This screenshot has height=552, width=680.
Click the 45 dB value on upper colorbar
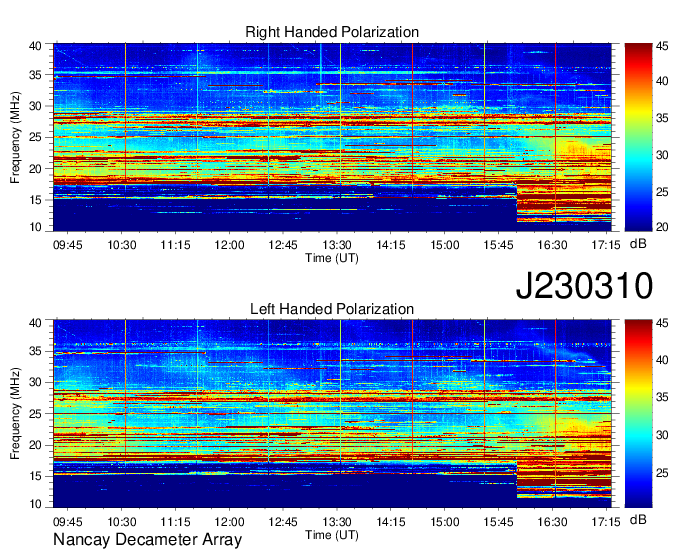(662, 46)
